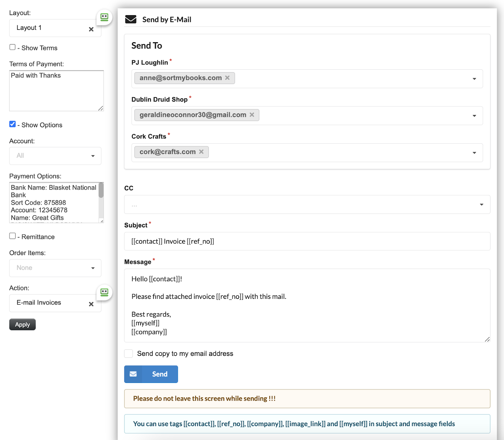Expand PJ Loughlin email dropdown arrow

click(474, 79)
